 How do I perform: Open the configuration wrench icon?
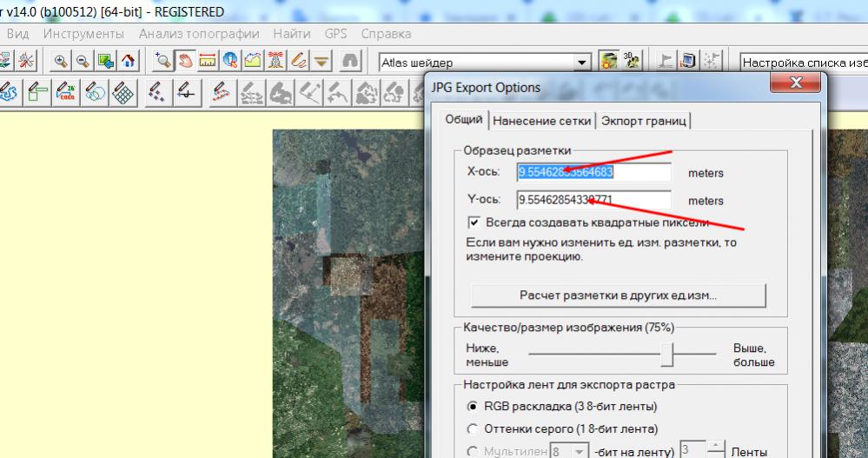coord(24,62)
